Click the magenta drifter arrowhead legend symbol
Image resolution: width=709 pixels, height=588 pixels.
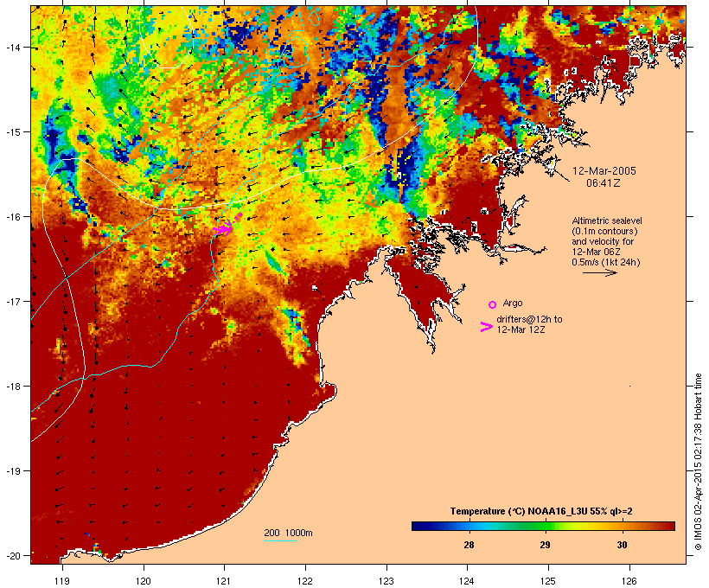point(486,327)
